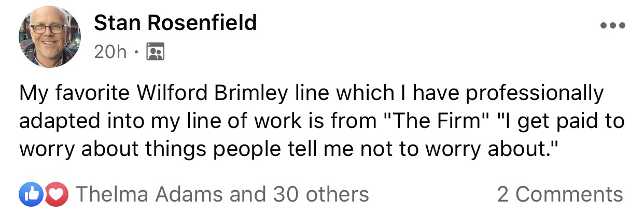644x214 pixels.
Task: Click the 20h post timestamp
Action: [x=110, y=51]
